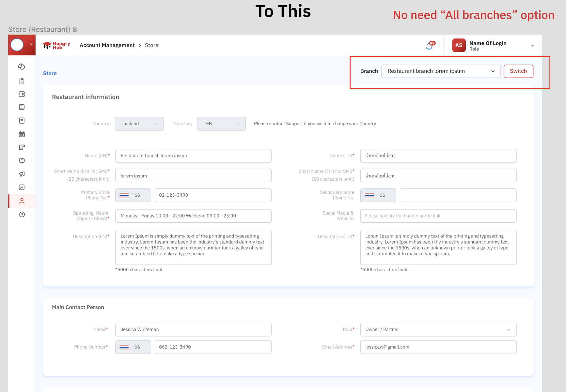Image resolution: width=566 pixels, height=392 pixels.
Task: Open Primary Store Phone country code selector
Action: tap(133, 195)
